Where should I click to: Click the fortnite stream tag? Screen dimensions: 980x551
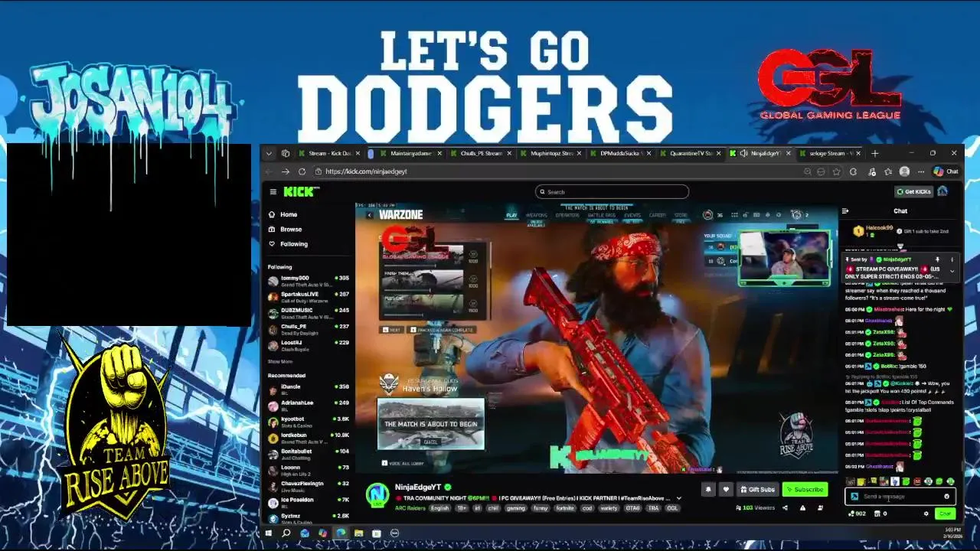(x=565, y=508)
